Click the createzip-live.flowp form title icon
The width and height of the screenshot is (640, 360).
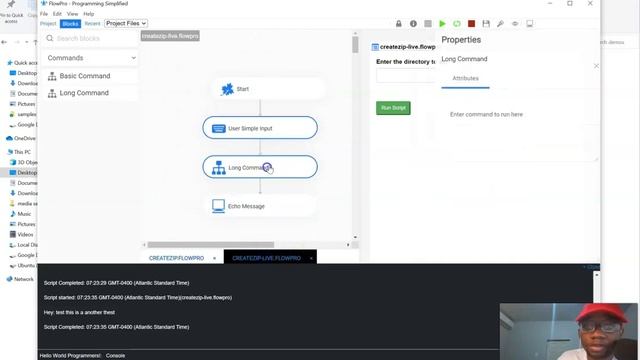375,47
